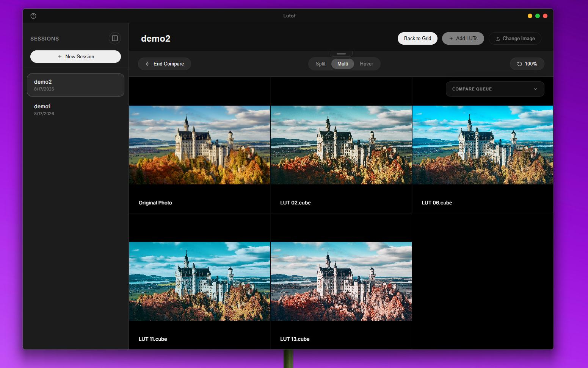
Task: Click the plus icon in New Session
Action: 60,57
